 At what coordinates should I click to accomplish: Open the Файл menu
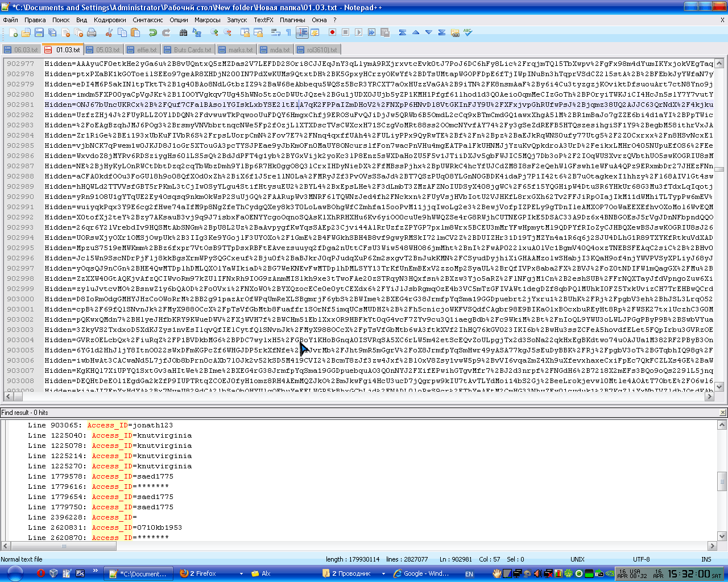(x=10, y=20)
